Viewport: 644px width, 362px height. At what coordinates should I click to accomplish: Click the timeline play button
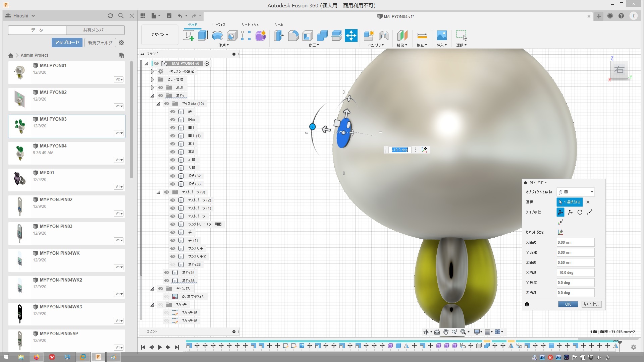point(160,347)
